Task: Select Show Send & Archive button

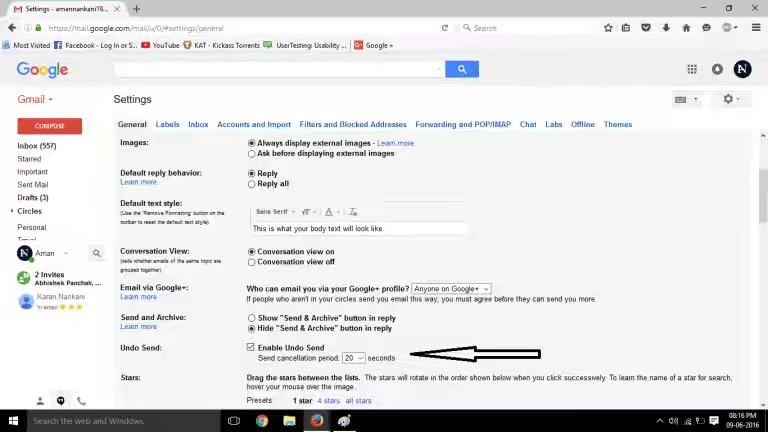Action: tap(251, 318)
